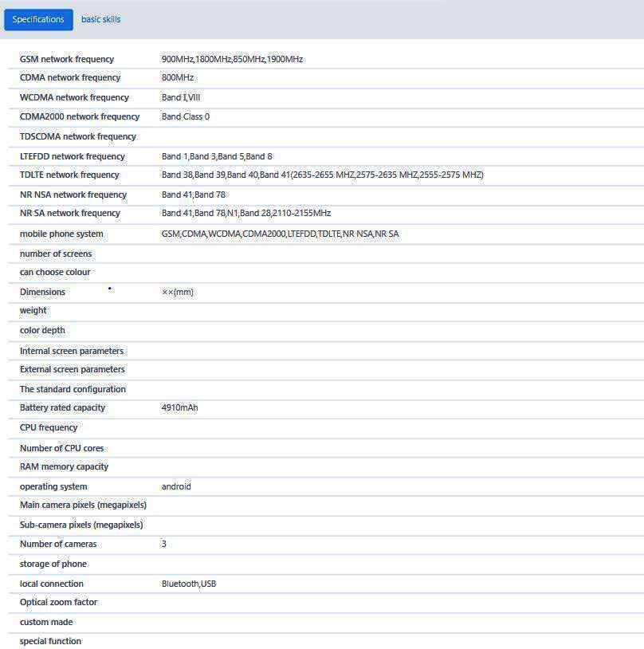
Task: Select the Dimensions ××(mm) value
Action: pos(178,293)
